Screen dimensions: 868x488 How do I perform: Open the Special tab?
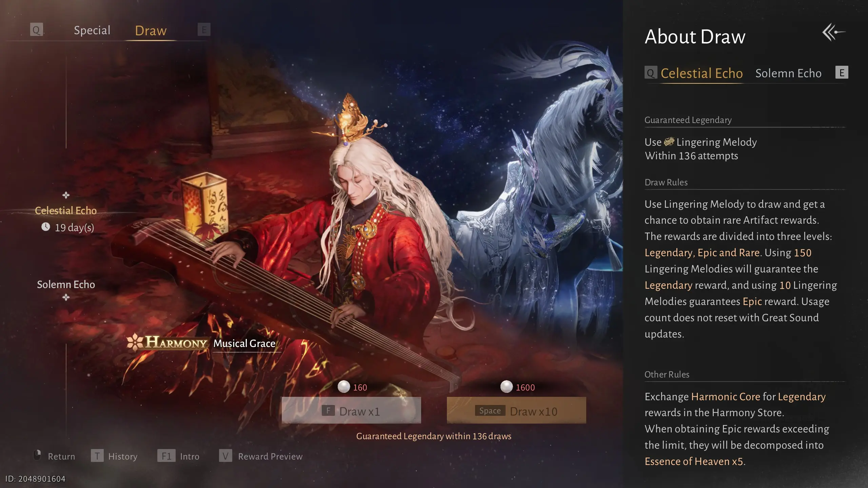pyautogui.click(x=92, y=30)
